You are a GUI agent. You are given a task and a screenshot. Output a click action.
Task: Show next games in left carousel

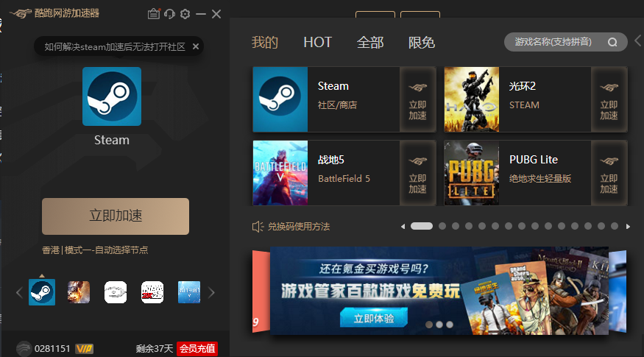[211, 292]
